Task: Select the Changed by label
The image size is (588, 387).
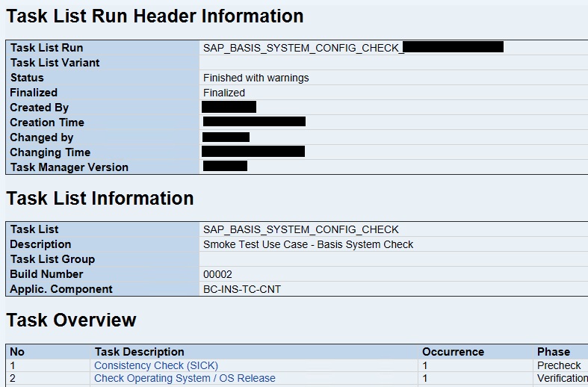Action: (42, 137)
